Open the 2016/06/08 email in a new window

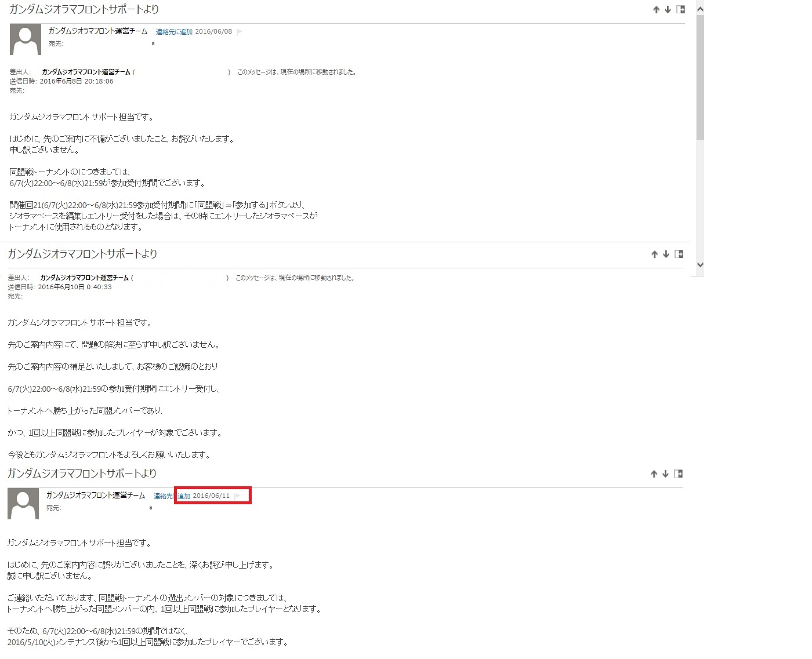(681, 9)
